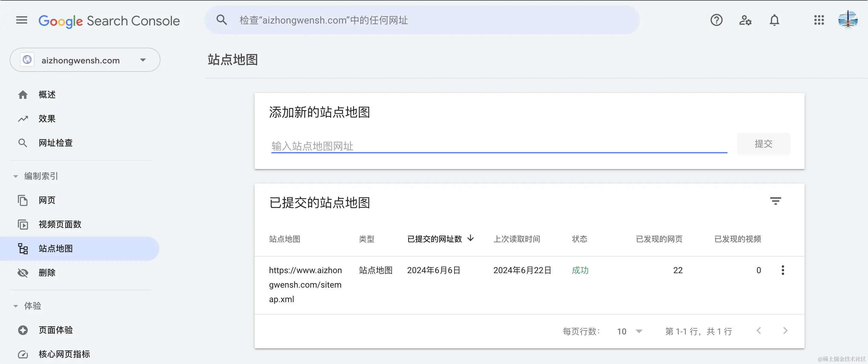This screenshot has width=868, height=364.
Task: Open user and permission settings icon
Action: click(x=745, y=20)
